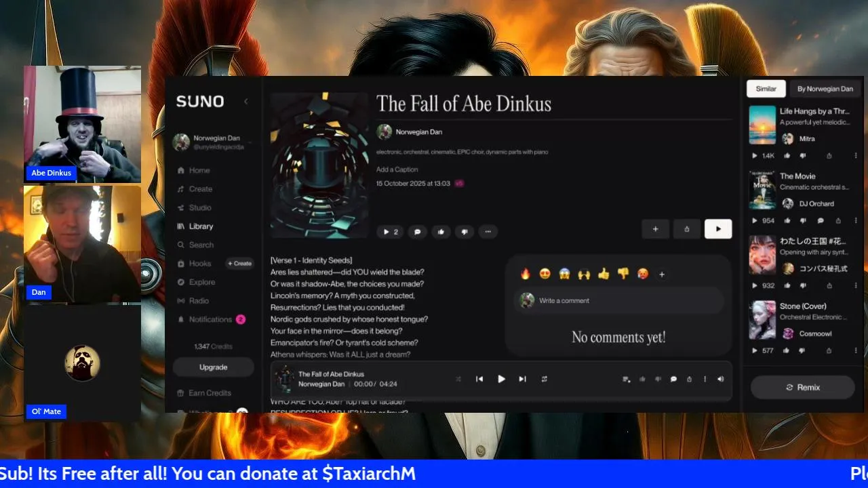This screenshot has height=488, width=868.
Task: Skip to previous track in player bar
Action: click(x=479, y=380)
